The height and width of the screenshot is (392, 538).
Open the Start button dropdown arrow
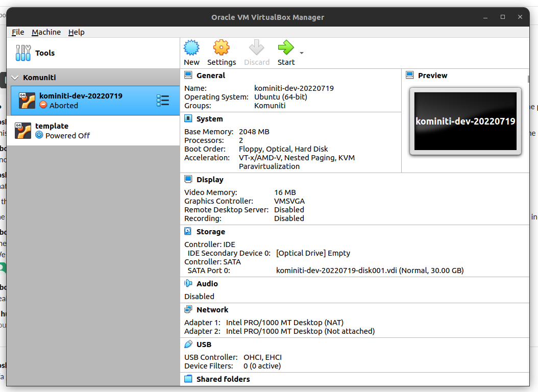click(302, 53)
